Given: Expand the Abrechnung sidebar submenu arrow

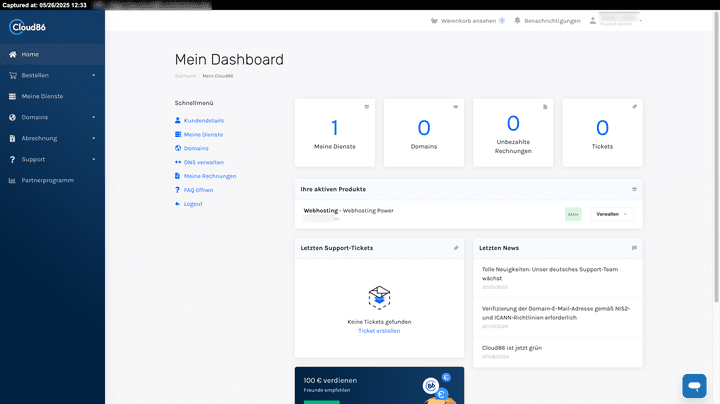Looking at the screenshot, I should [x=94, y=138].
